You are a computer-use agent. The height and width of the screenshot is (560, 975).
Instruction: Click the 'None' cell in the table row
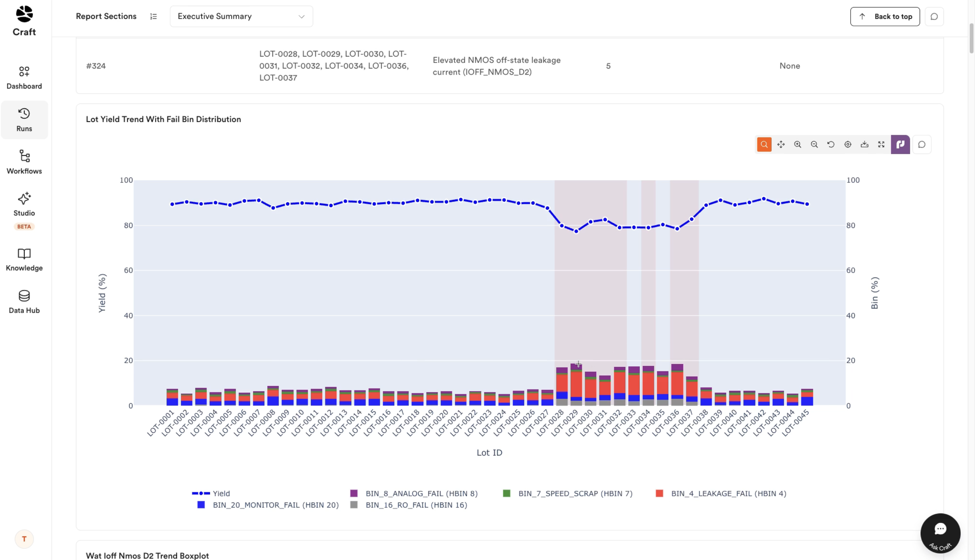(x=790, y=66)
